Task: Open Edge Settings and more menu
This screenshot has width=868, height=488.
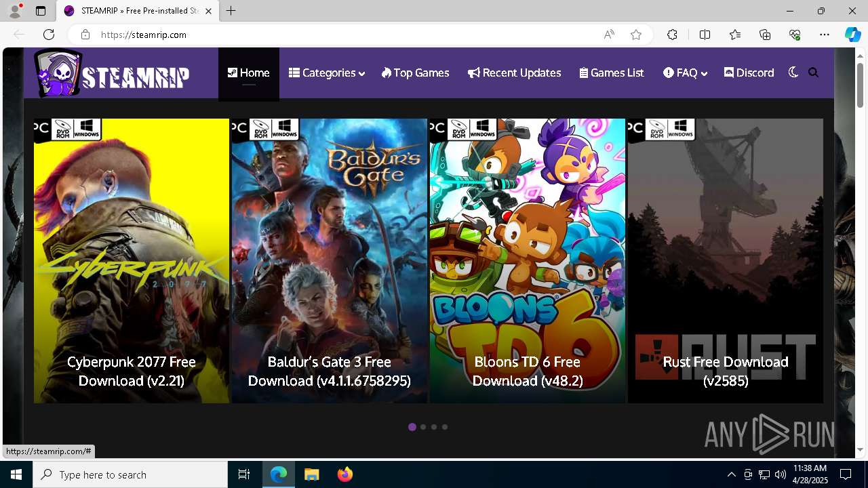Action: point(825,35)
